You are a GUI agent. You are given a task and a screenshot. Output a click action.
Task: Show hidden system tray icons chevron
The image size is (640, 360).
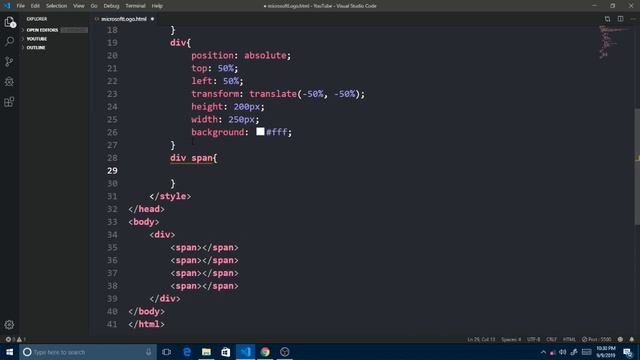click(x=543, y=352)
